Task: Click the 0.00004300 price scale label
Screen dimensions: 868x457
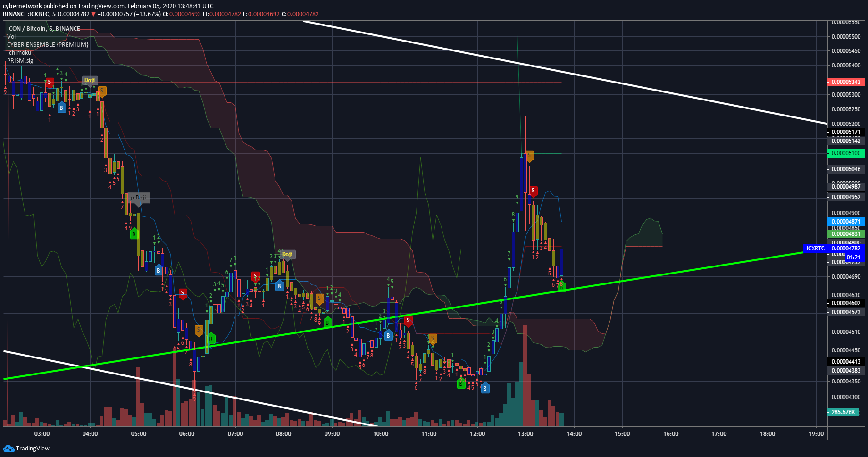Action: [846, 397]
